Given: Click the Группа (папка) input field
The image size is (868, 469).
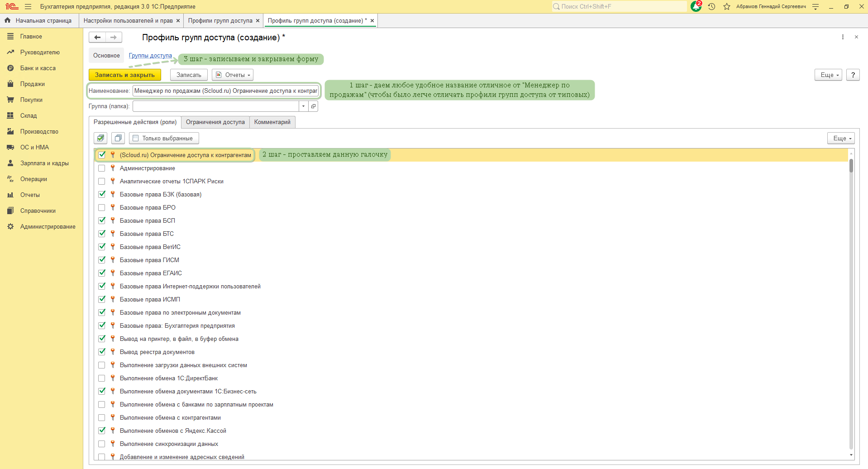Looking at the screenshot, I should point(215,106).
